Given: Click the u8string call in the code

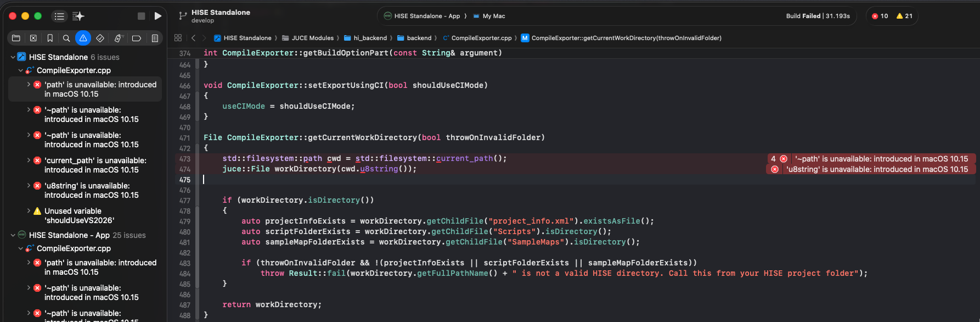Looking at the screenshot, I should click(x=379, y=169).
